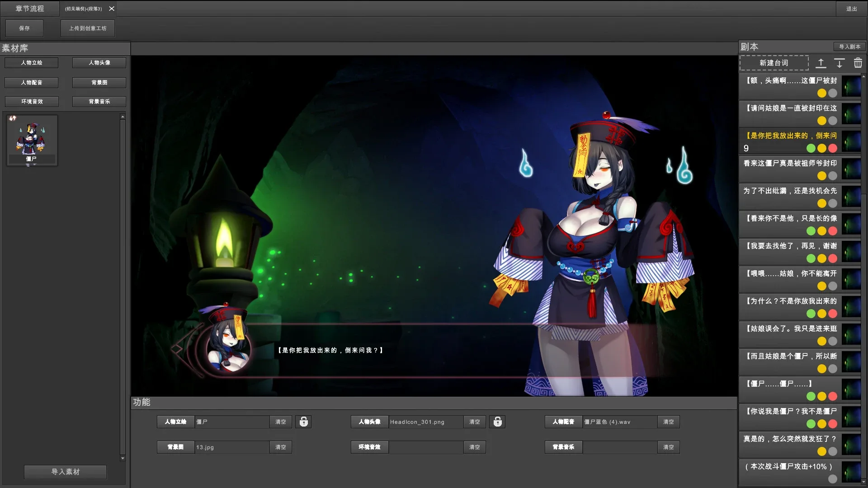
Task: Click the 上传到创意工坊 upload button
Action: [87, 28]
